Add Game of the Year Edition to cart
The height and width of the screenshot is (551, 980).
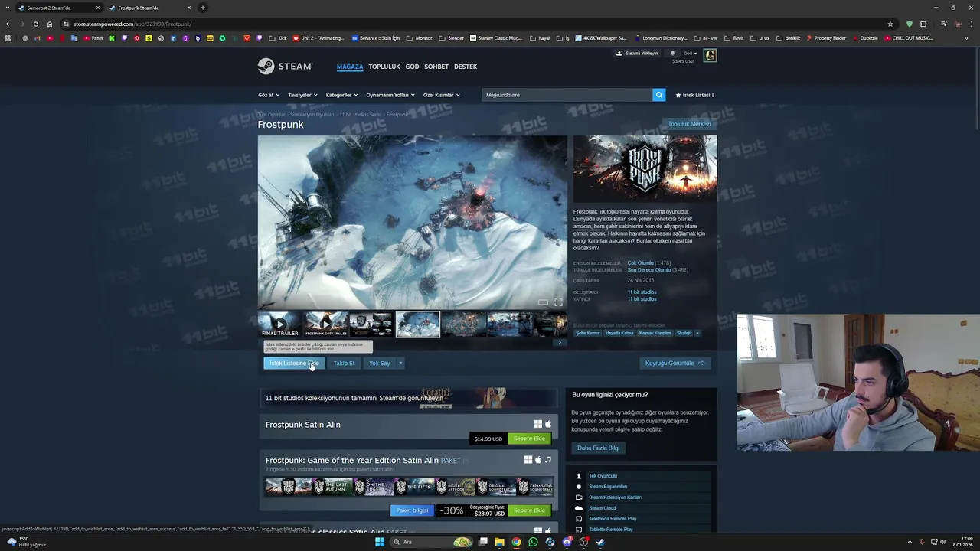[529, 510]
